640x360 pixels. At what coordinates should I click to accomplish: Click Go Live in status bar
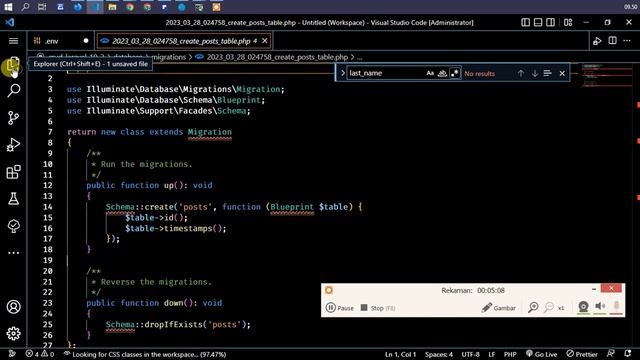(x=542, y=354)
